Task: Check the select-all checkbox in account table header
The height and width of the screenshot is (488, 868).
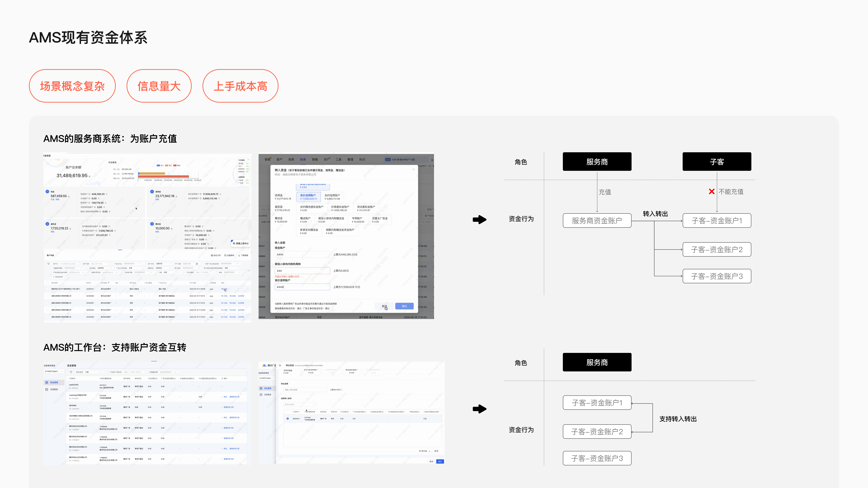Action: pos(47,283)
